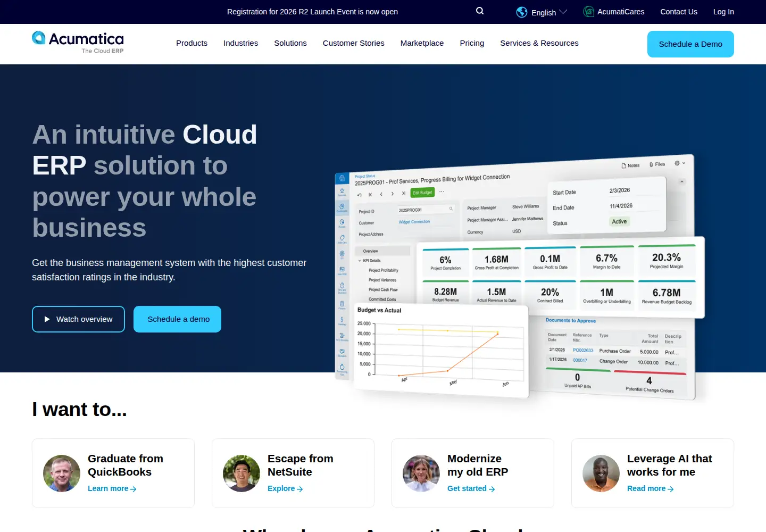The height and width of the screenshot is (532, 766).
Task: Click the AcumatiCares logo icon
Action: [589, 12]
